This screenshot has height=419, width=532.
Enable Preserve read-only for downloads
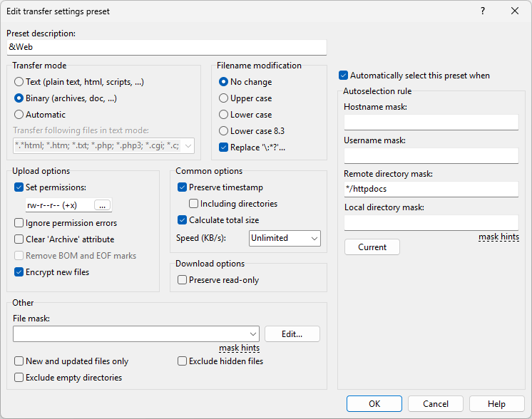(183, 280)
